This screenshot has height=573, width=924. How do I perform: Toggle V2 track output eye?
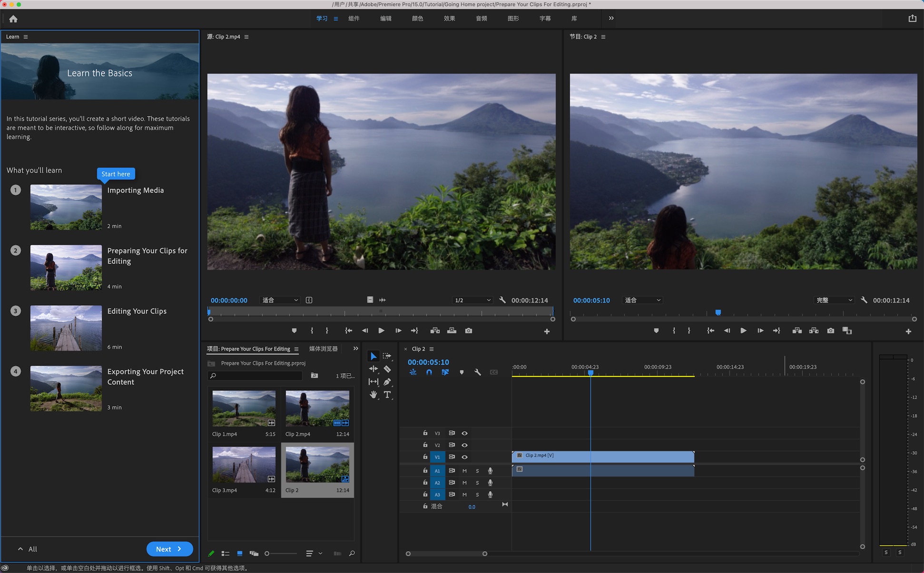click(x=464, y=445)
